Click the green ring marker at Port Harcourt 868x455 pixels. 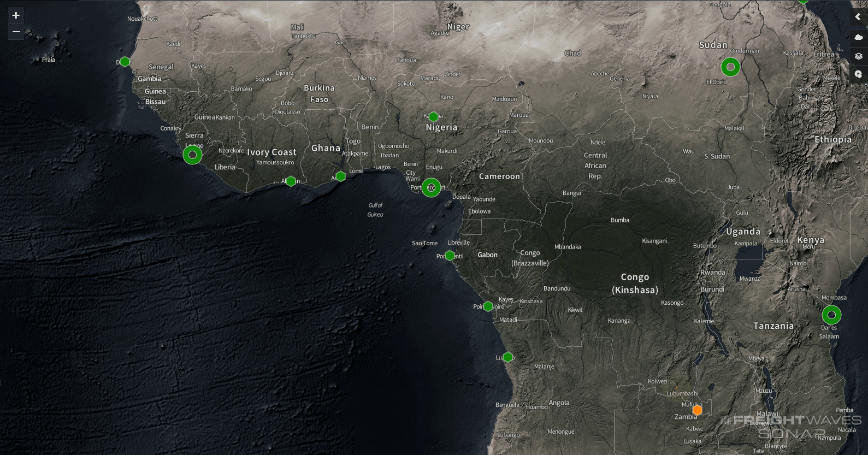(x=431, y=188)
